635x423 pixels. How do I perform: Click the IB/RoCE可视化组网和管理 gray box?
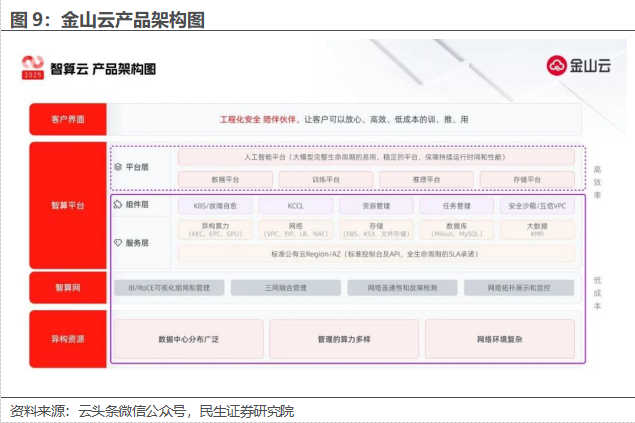point(169,288)
